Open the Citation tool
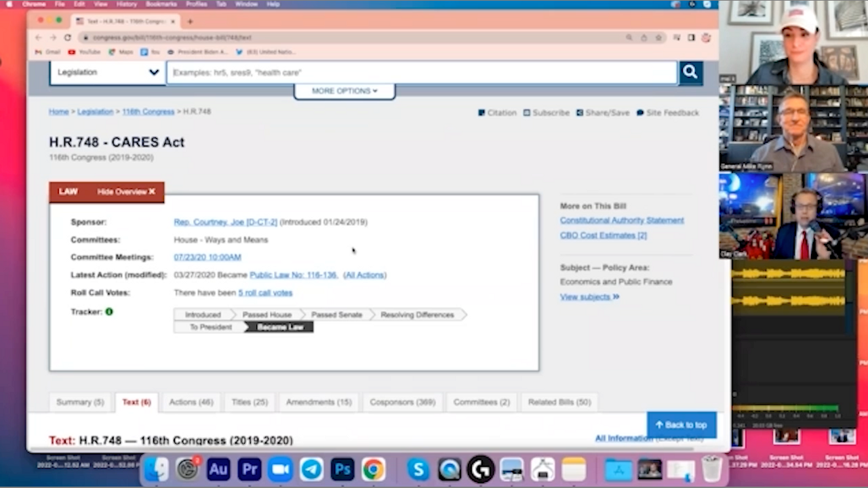 497,113
